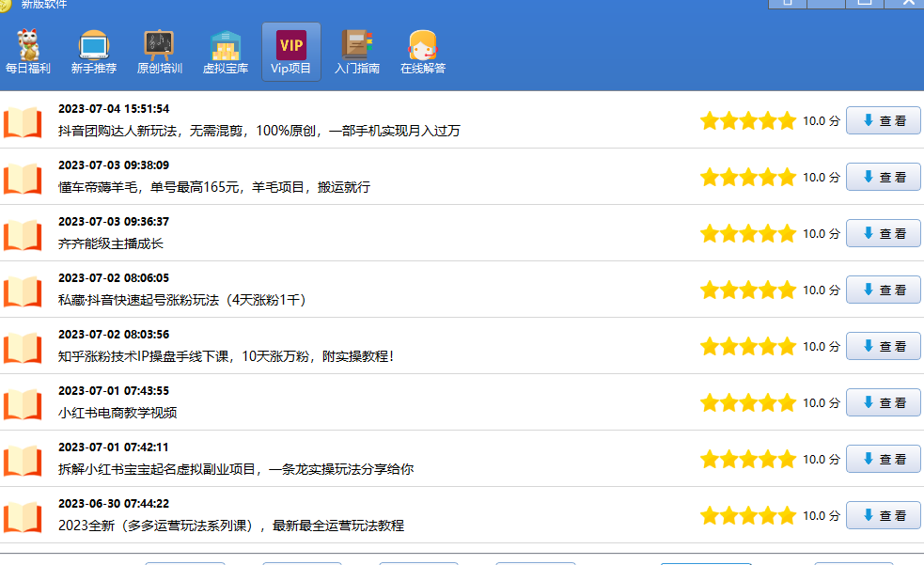Select title 小红书电商教学视频
The height and width of the screenshot is (565, 924).
[117, 413]
